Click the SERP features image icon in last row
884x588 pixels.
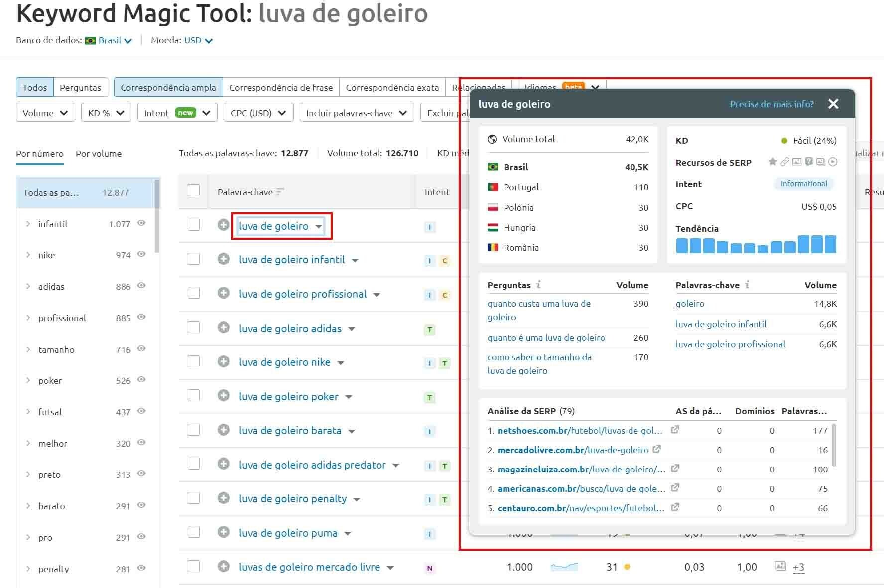pyautogui.click(x=780, y=566)
